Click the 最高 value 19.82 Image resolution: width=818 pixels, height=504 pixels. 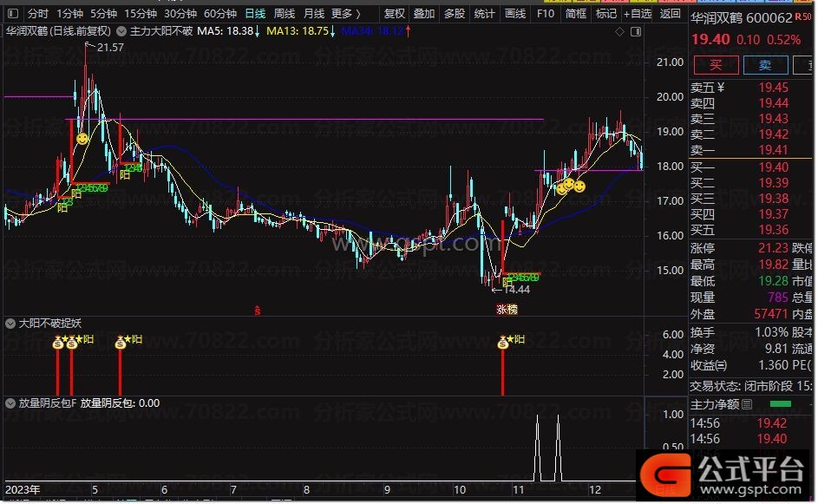point(773,265)
